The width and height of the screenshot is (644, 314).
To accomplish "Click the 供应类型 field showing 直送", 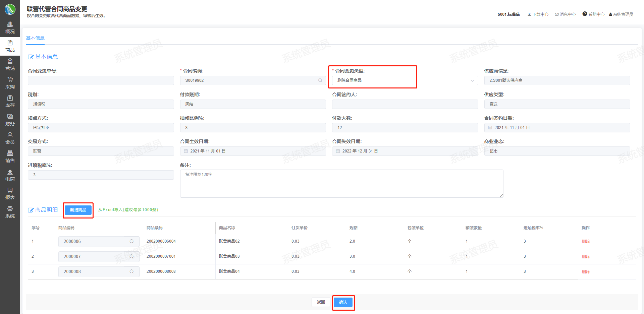I will coord(557,104).
